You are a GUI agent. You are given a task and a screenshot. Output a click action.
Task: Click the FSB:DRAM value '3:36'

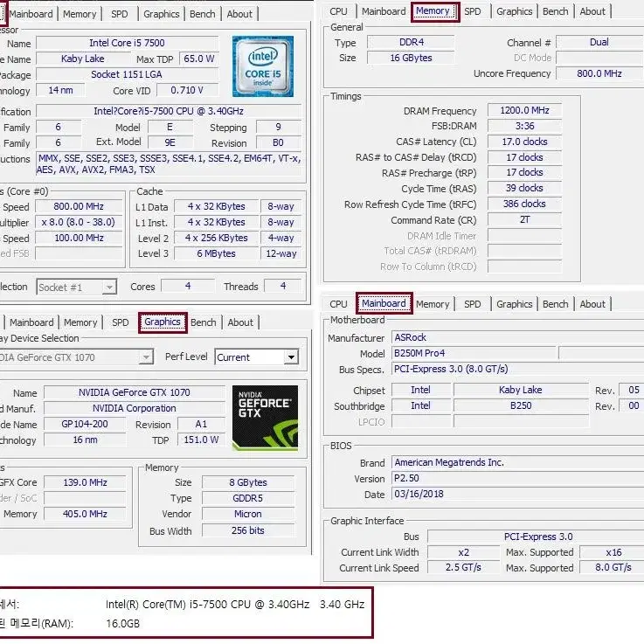pos(524,126)
